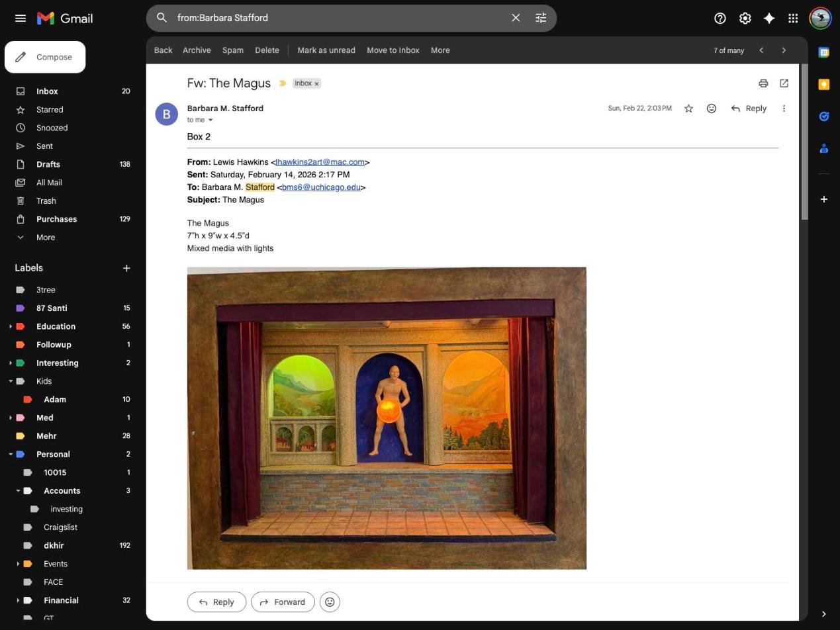Screen dimensions: 840x630
Task: Expand Education label
Action: tap(11, 326)
